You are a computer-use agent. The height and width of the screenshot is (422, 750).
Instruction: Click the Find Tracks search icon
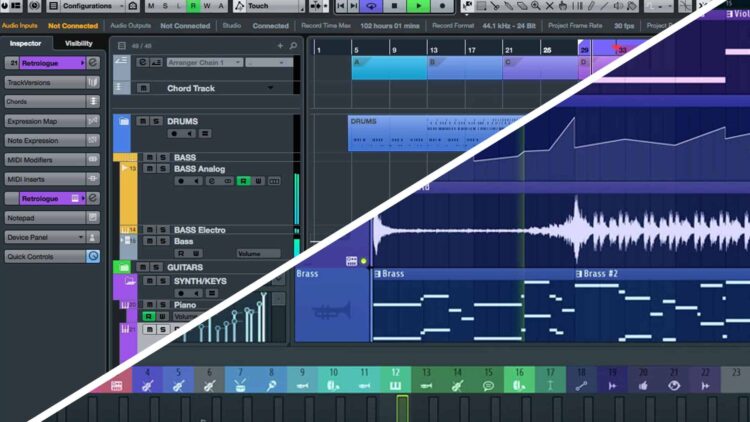pos(293,45)
